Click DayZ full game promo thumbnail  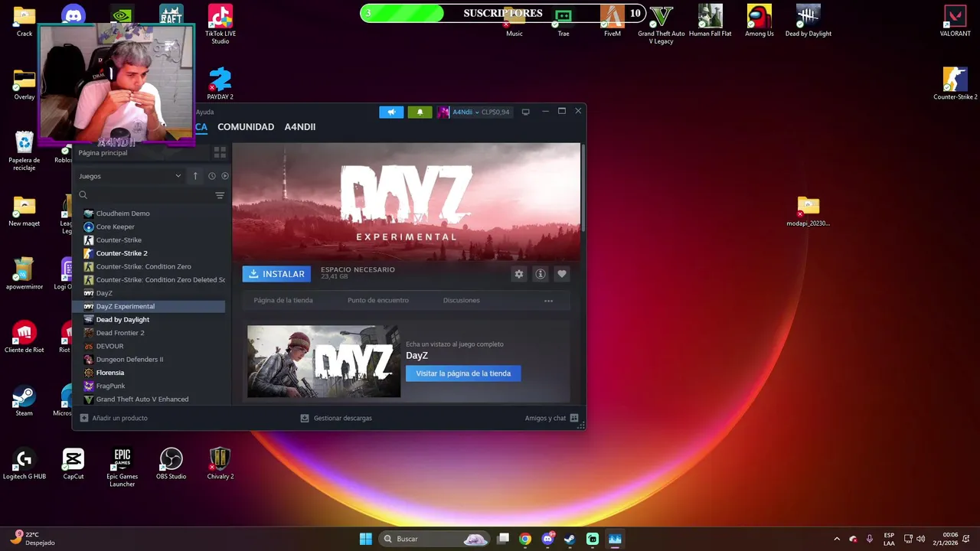point(324,361)
